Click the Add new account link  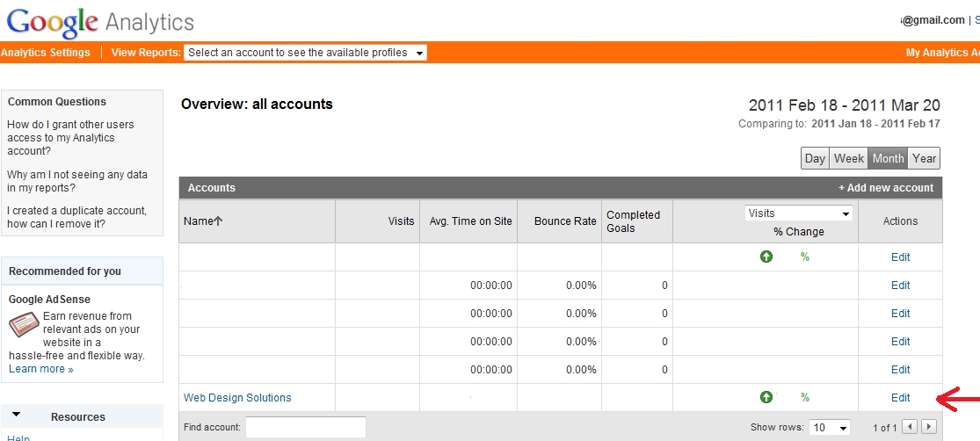[886, 188]
